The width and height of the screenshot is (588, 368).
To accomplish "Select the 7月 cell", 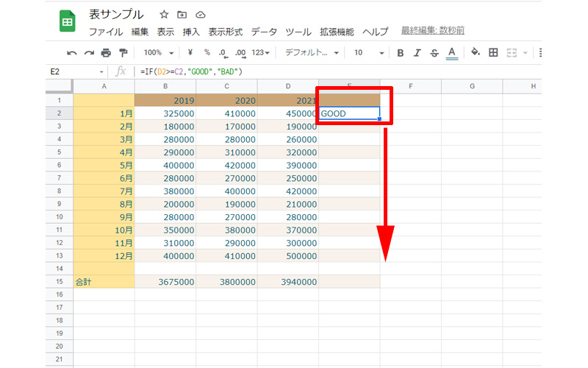I will pyautogui.click(x=104, y=191).
